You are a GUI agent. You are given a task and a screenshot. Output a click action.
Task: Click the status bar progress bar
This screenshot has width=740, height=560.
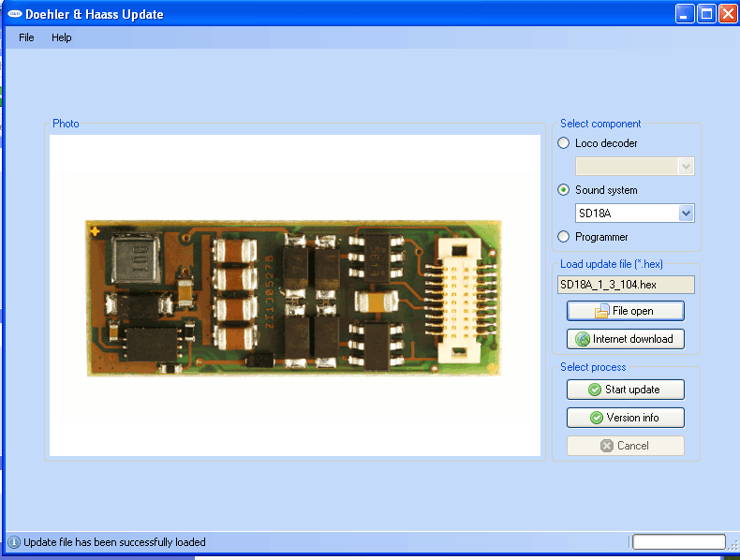679,542
